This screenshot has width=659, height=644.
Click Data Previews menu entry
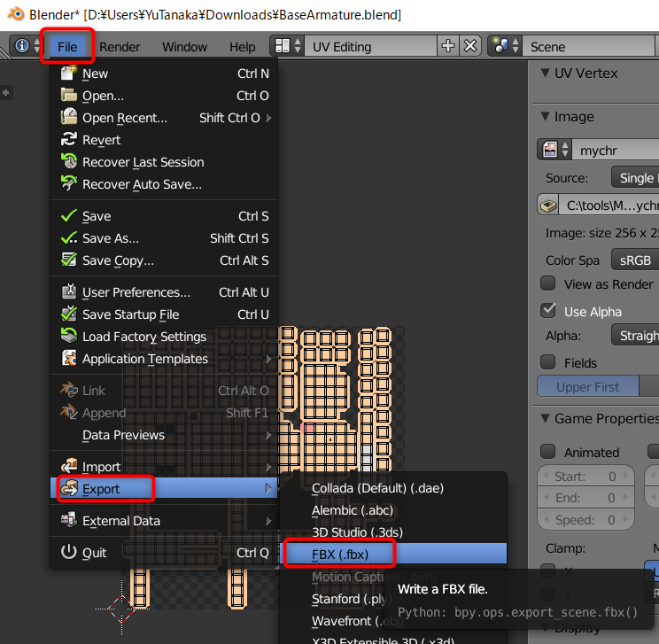164,435
